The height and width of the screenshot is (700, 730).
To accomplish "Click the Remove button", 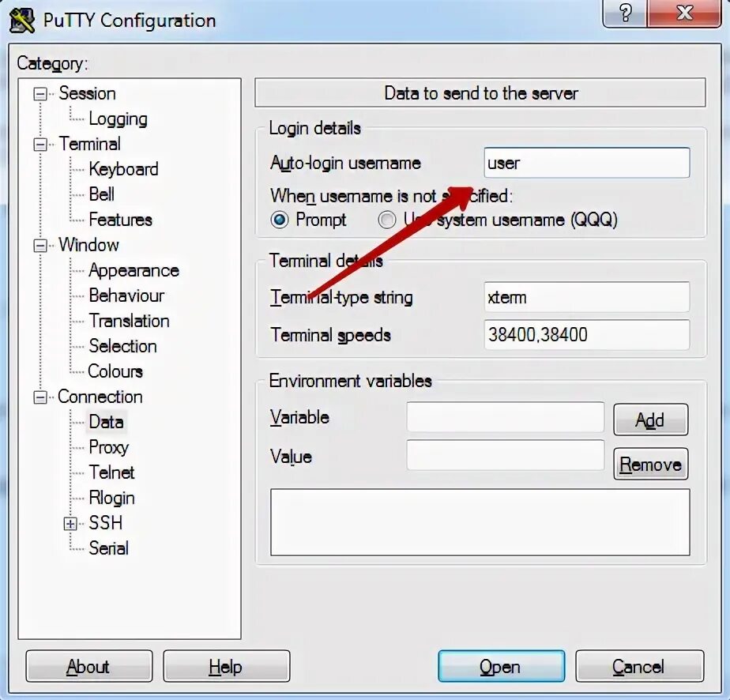I will coord(650,464).
